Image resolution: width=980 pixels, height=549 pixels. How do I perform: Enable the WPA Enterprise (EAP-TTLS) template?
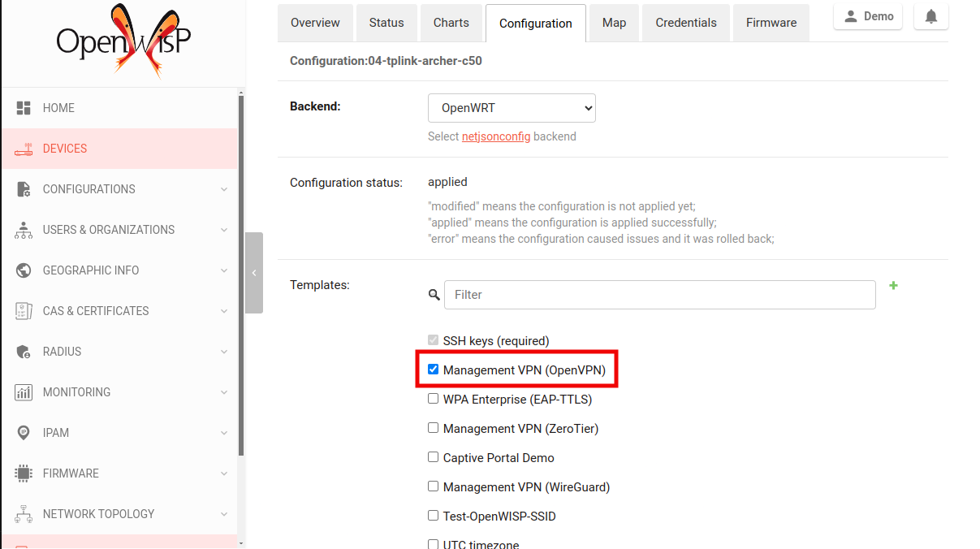coord(433,398)
